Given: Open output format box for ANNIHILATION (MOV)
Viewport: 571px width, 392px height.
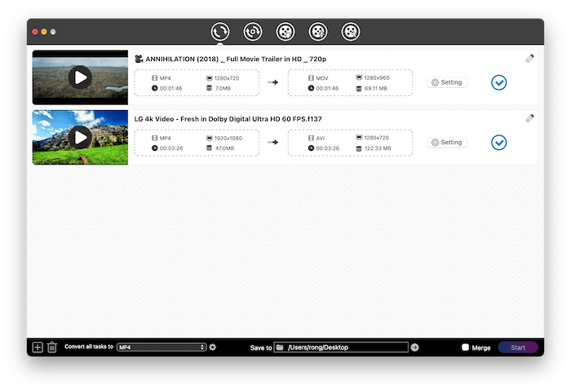Looking at the screenshot, I should point(350,82).
